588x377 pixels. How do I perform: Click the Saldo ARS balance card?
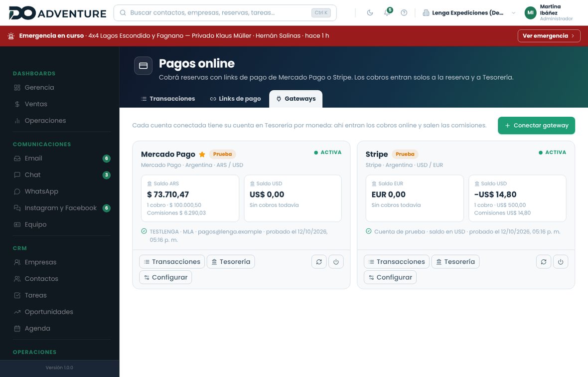190,198
